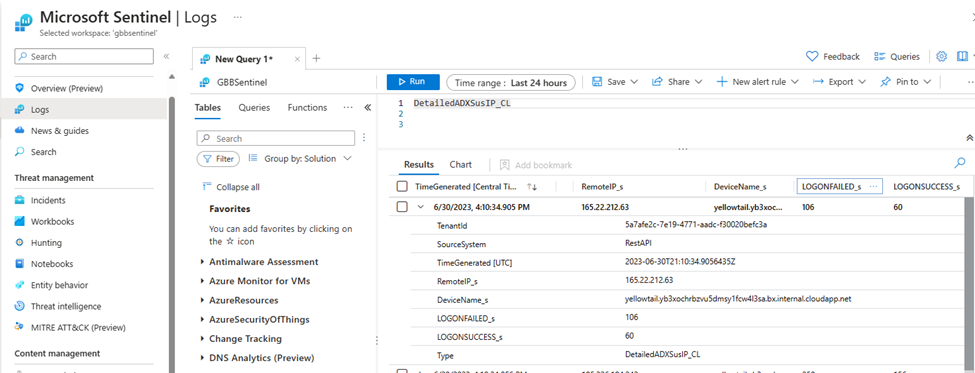
Task: Open Search item under Logs in sidebar
Action: click(x=44, y=152)
